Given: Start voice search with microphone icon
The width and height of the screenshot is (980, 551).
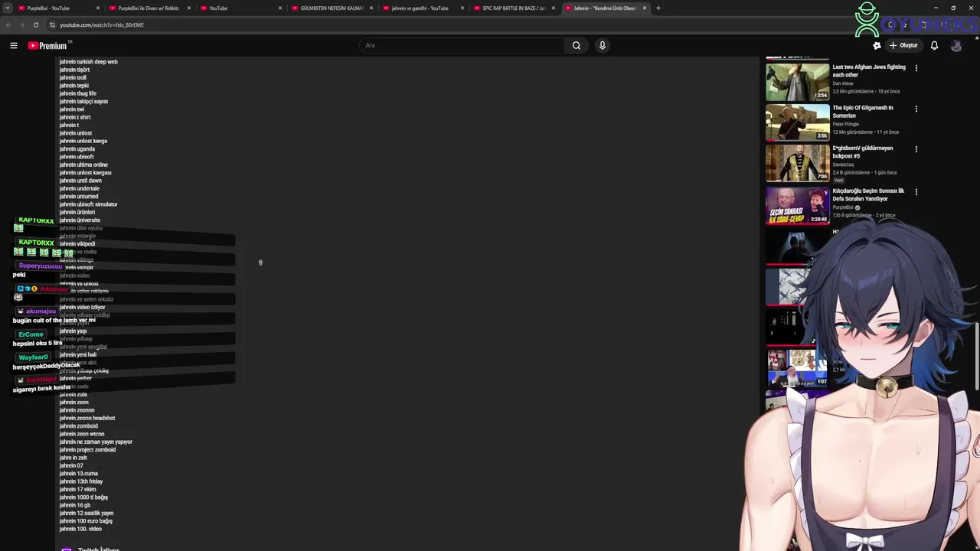Looking at the screenshot, I should [603, 45].
